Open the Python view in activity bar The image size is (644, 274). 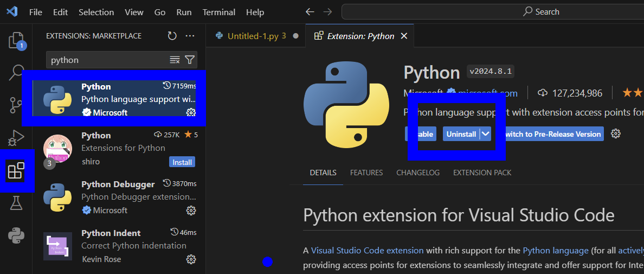[x=16, y=235]
